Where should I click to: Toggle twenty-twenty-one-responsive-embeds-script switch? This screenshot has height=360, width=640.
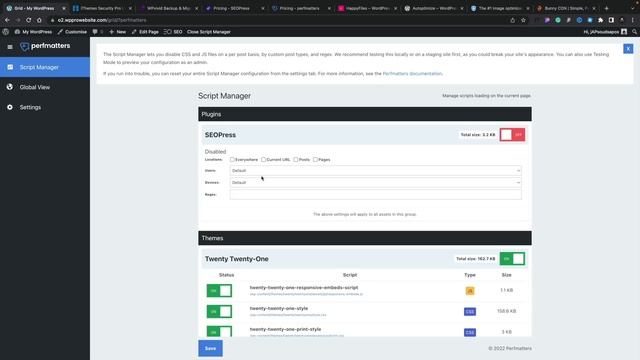[219, 291]
